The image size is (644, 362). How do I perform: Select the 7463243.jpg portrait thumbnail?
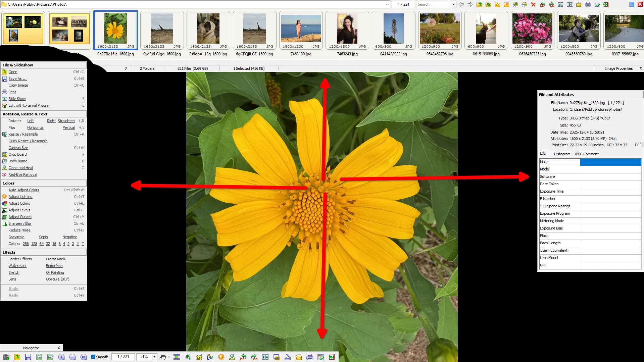347,30
